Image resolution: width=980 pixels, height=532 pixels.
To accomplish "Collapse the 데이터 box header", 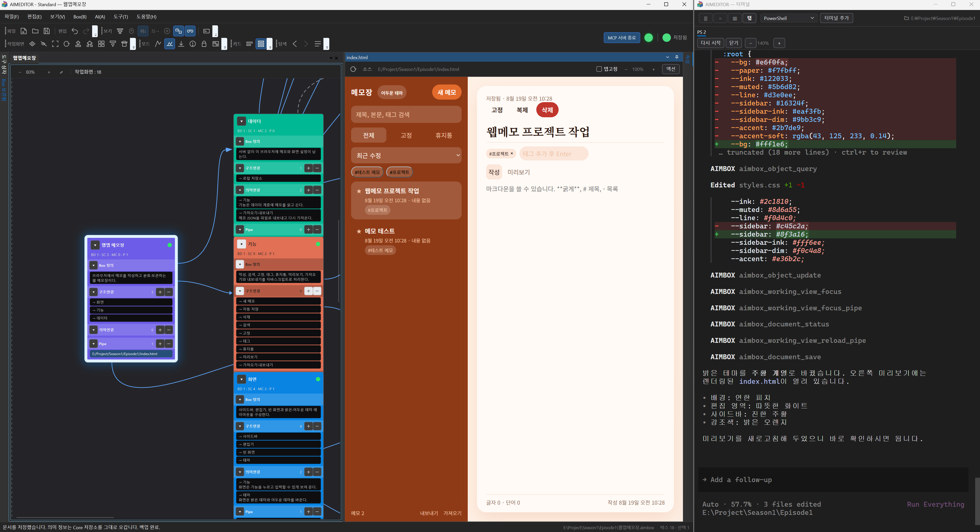I will (242, 121).
